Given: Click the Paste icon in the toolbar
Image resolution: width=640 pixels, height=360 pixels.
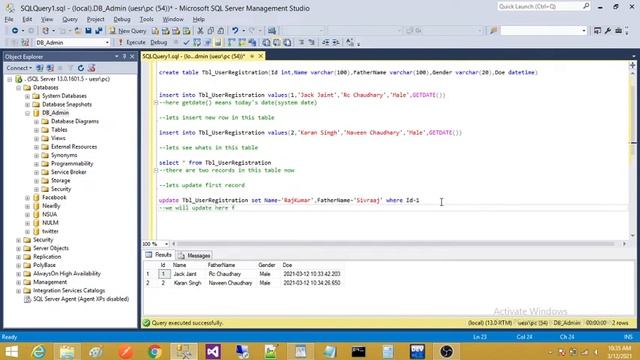Looking at the screenshot, I should (220, 31).
